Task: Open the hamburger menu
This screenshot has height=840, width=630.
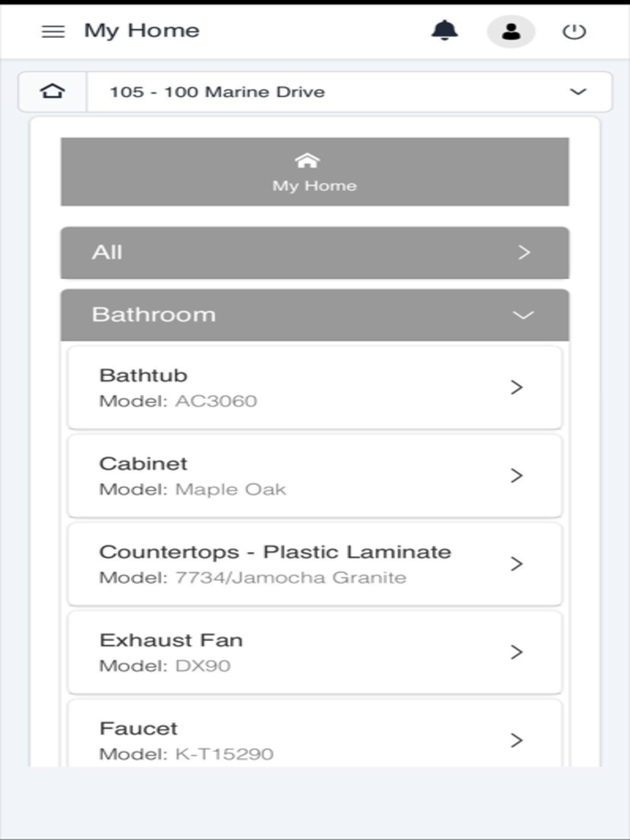Action: point(53,31)
